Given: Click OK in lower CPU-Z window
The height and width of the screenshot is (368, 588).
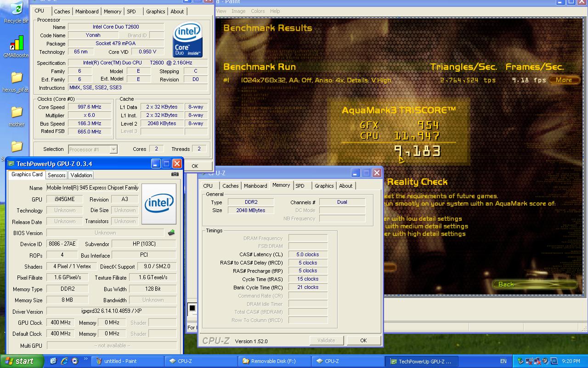Looking at the screenshot, I should click(x=363, y=340).
